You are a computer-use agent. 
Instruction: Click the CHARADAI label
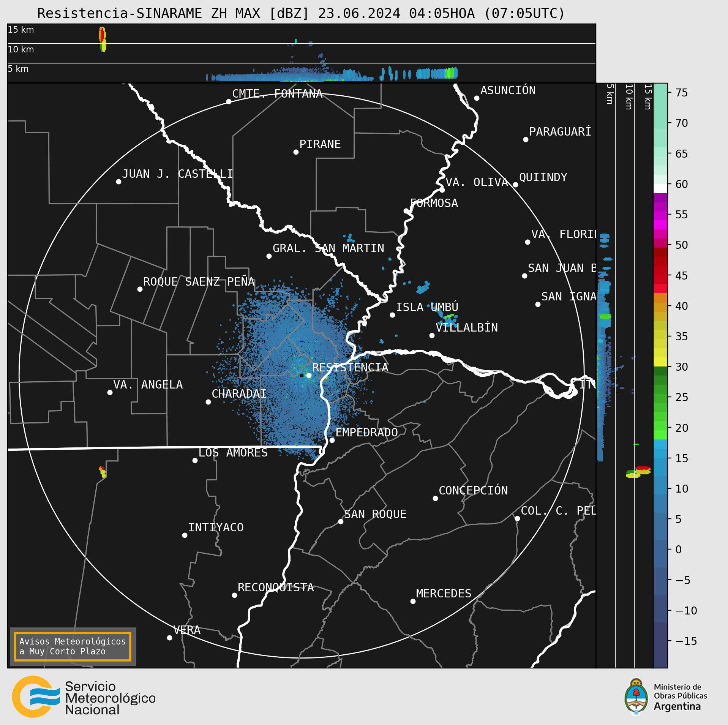click(239, 393)
